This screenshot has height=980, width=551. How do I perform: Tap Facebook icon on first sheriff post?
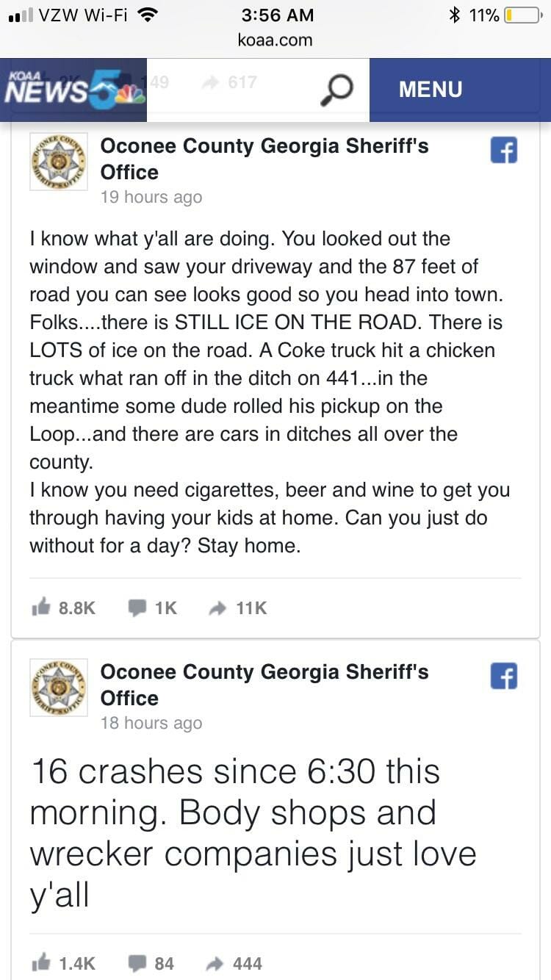tap(504, 150)
